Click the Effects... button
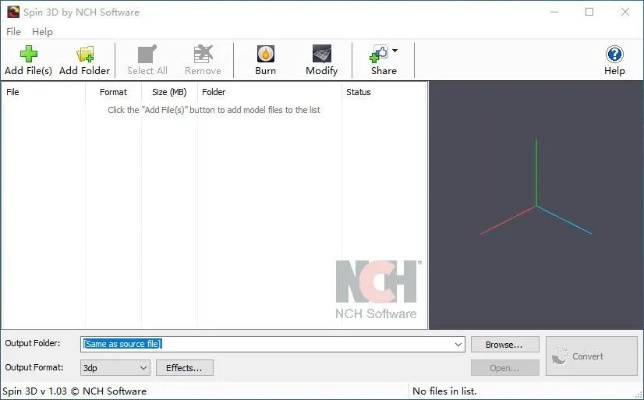Viewport: 644px width, 400px height. 184,368
